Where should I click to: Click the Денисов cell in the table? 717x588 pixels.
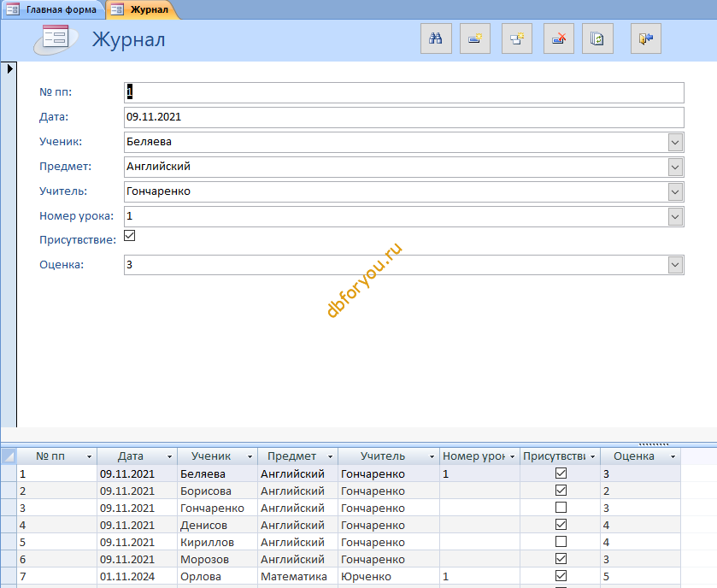217,526
